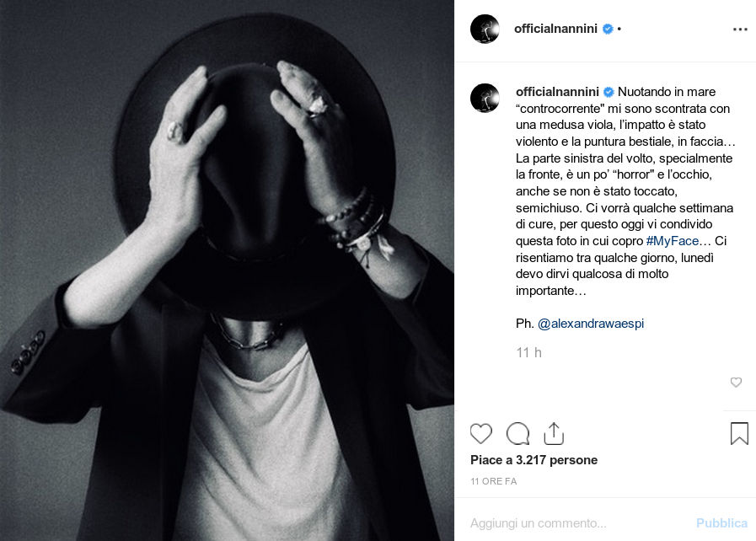Click the header profile avatar
This screenshot has width=756, height=541.
(x=485, y=29)
